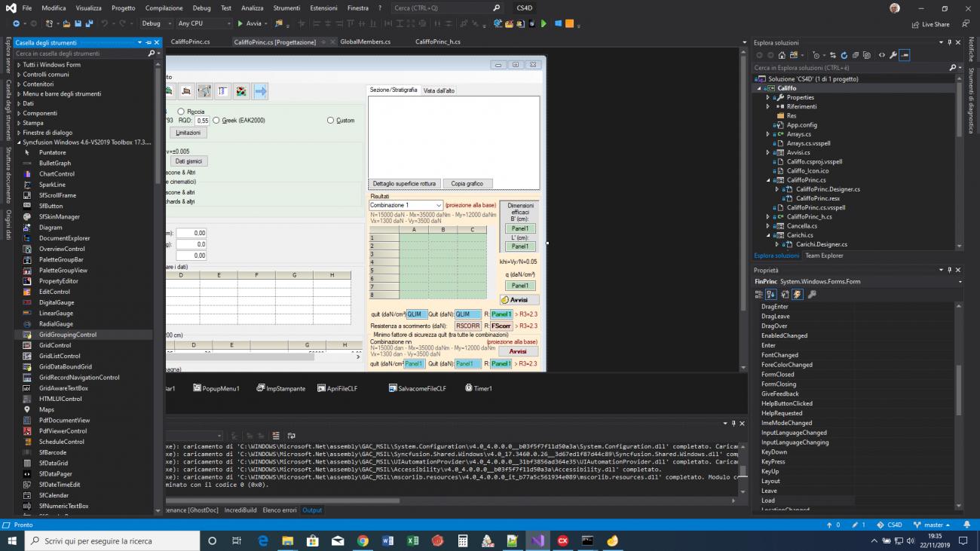Click the Properties page icon in Proprietà panel

pos(785,294)
